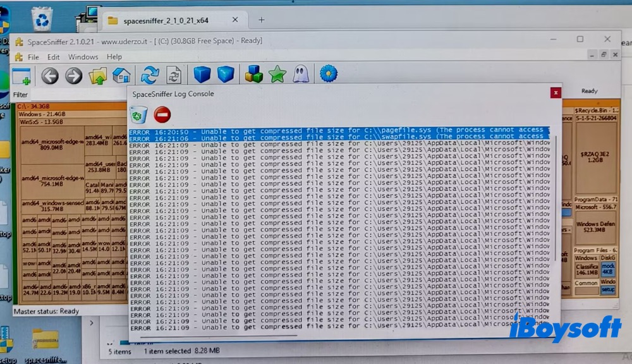
Task: Open the Help menu
Action: [114, 57]
